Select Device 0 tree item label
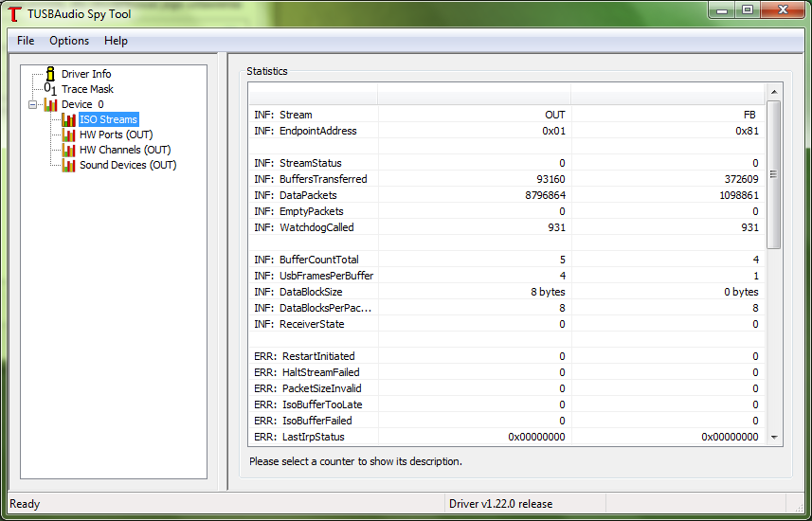 [82, 104]
